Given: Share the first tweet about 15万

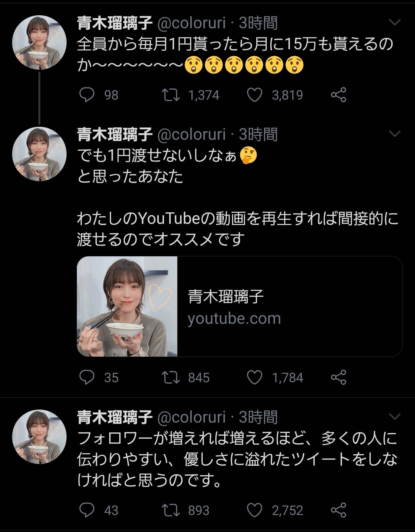Looking at the screenshot, I should point(338,95).
